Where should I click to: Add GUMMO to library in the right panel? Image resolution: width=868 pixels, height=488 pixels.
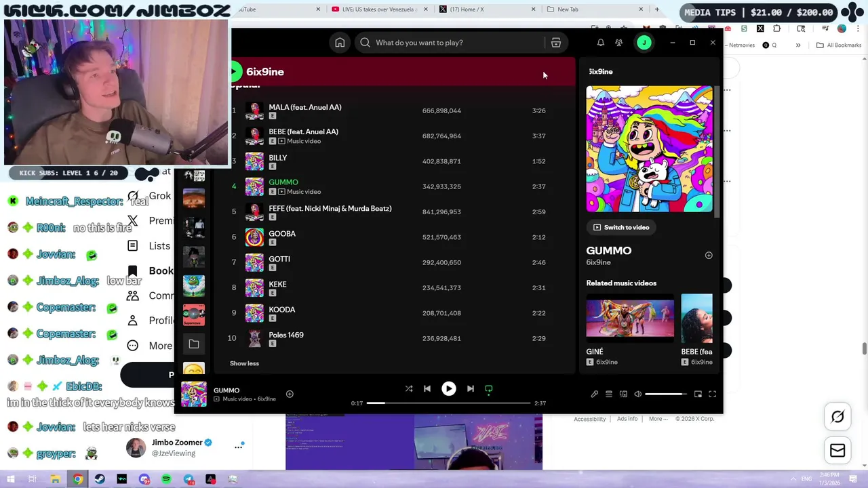click(x=709, y=256)
